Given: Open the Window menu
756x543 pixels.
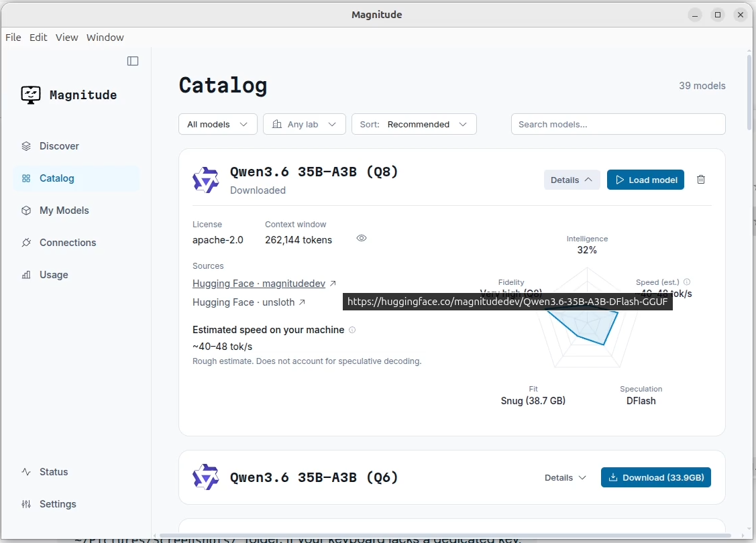Looking at the screenshot, I should 105,38.
